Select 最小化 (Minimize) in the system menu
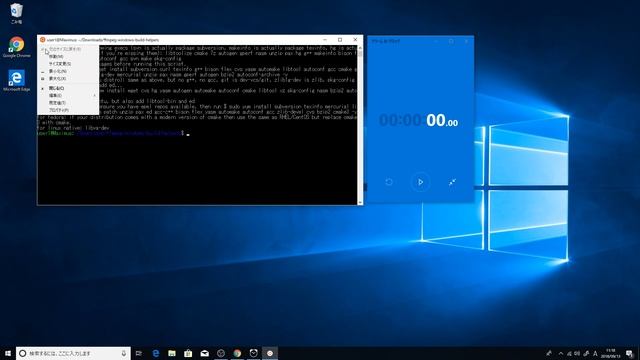 (x=68, y=71)
